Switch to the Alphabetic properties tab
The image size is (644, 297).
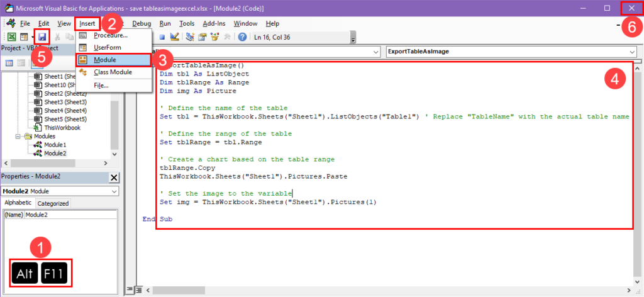[x=18, y=203]
